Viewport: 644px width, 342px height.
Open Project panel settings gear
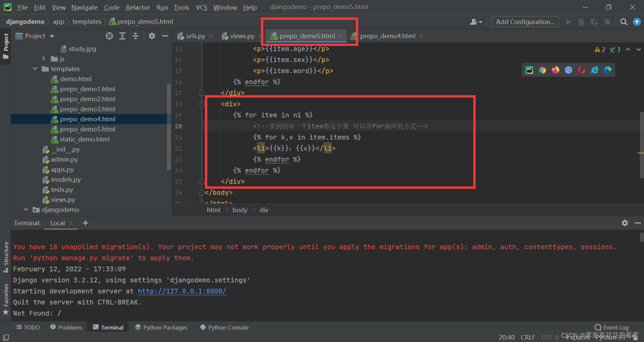(x=152, y=36)
